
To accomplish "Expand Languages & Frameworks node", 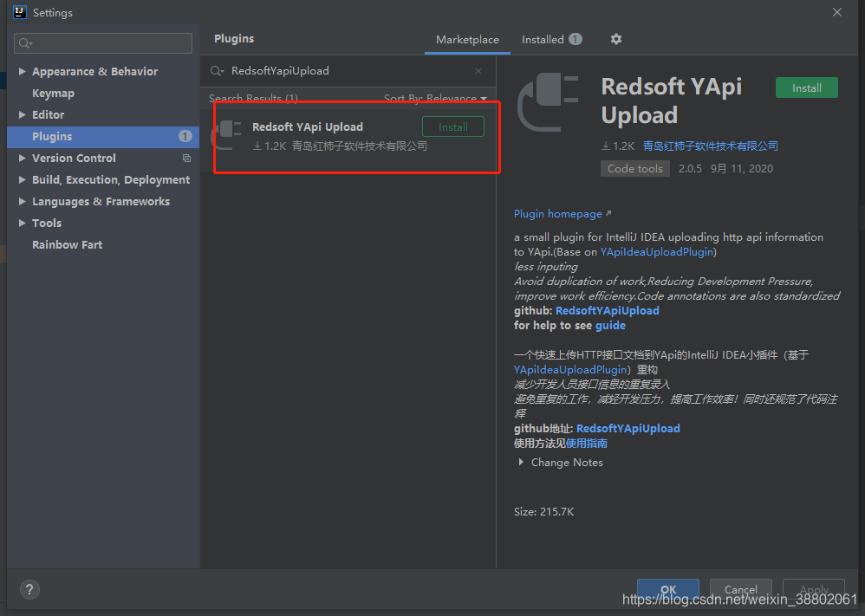I will (22, 201).
